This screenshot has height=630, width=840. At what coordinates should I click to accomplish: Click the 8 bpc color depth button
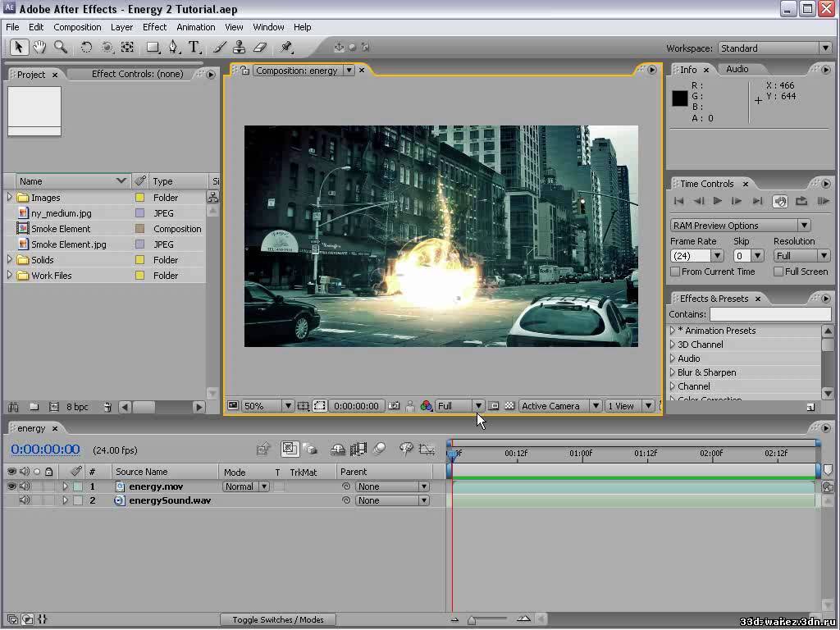click(x=77, y=407)
